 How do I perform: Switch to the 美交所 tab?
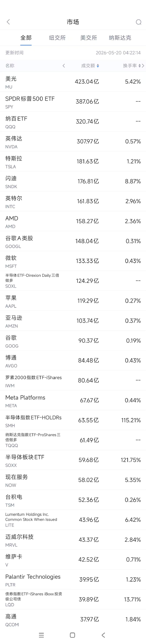click(x=89, y=38)
